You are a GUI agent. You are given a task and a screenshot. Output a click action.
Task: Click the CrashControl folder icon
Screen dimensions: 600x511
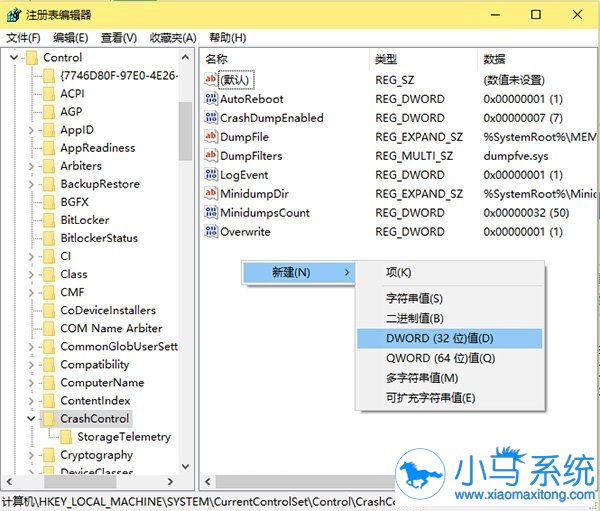click(49, 419)
